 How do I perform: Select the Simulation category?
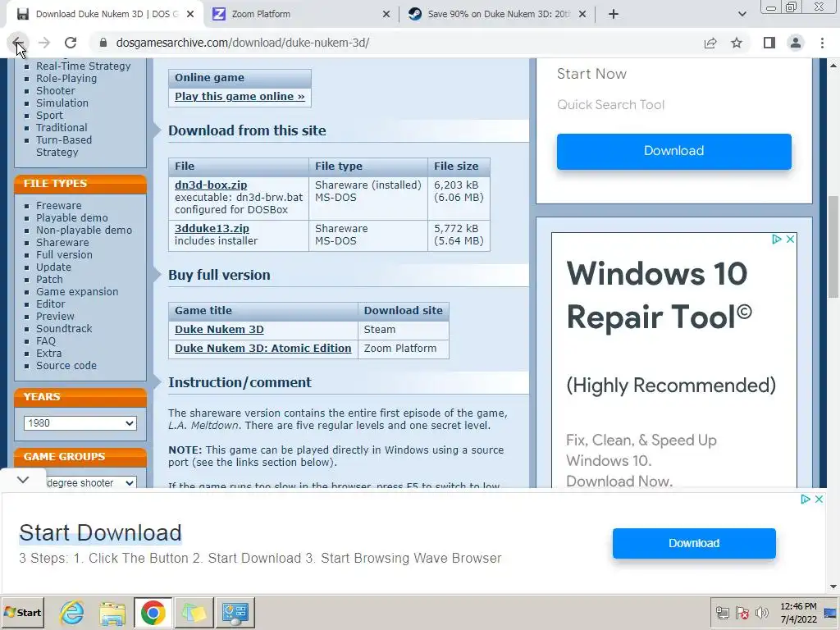(x=62, y=103)
